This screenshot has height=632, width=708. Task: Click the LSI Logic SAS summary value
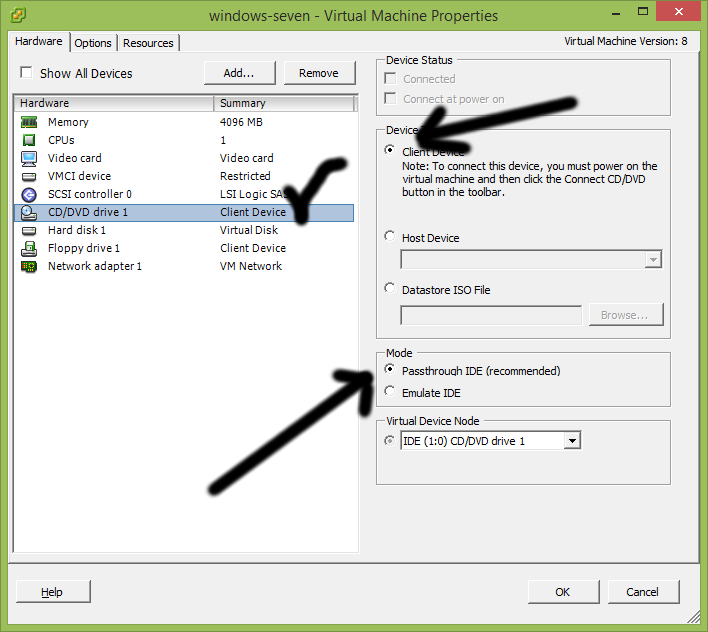pyautogui.click(x=254, y=194)
